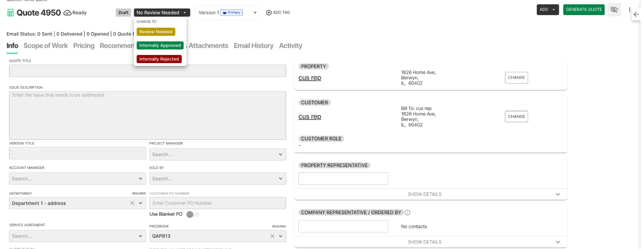Screen dimensions: 644x249
Task: Click the 'Email Status: 0 Sent' text
Action: click(29, 34)
